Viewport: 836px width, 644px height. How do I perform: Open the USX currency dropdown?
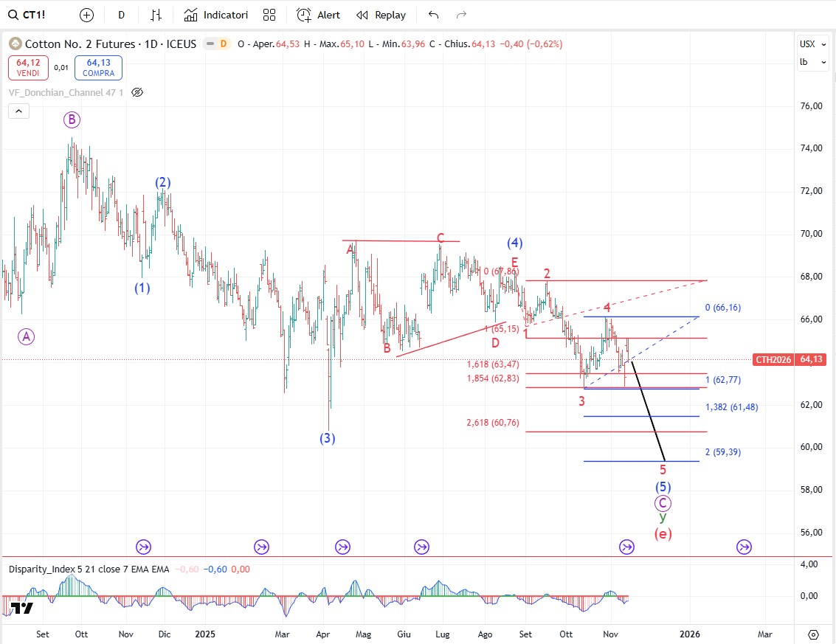[x=812, y=44]
